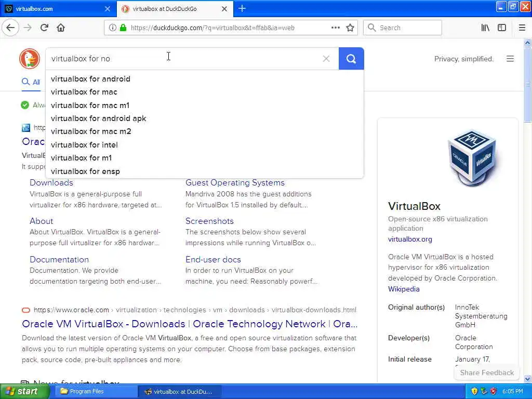Toggle the sidebar panel icon

[x=502, y=28]
